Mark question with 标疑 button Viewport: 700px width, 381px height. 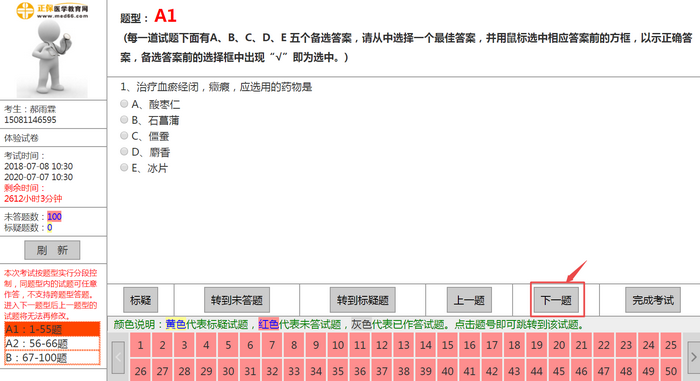(141, 300)
